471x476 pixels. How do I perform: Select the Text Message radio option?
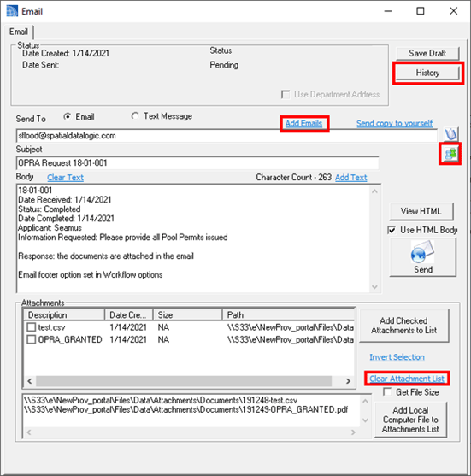[135, 116]
